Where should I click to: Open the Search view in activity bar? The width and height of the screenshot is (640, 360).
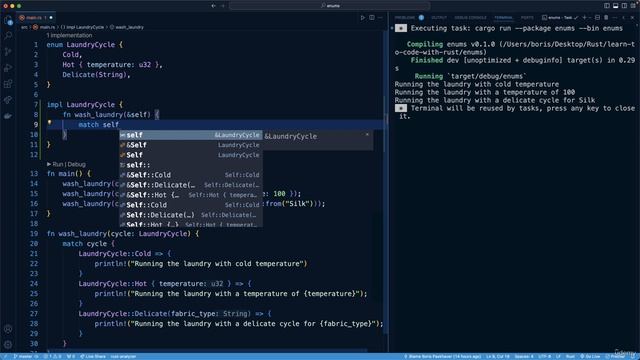(x=8, y=36)
